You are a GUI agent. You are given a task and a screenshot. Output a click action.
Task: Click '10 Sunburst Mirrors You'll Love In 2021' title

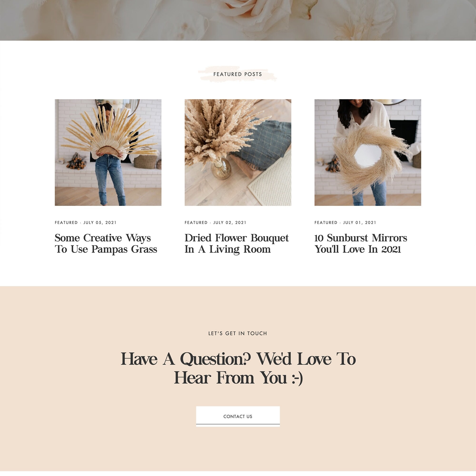[x=361, y=243]
